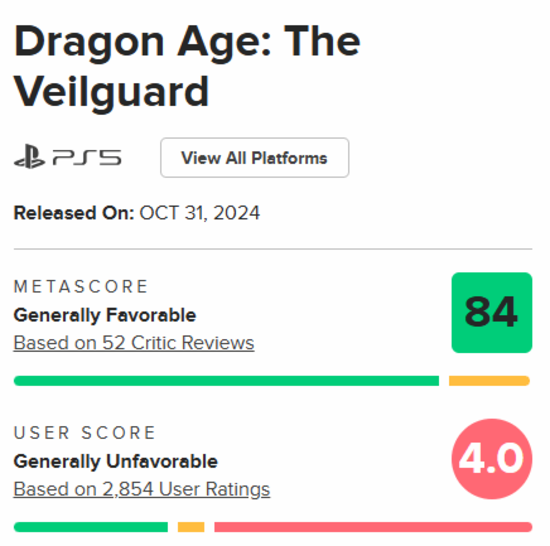Select red negative user ratings bar segment
This screenshot has height=546, width=550.
coord(373,527)
